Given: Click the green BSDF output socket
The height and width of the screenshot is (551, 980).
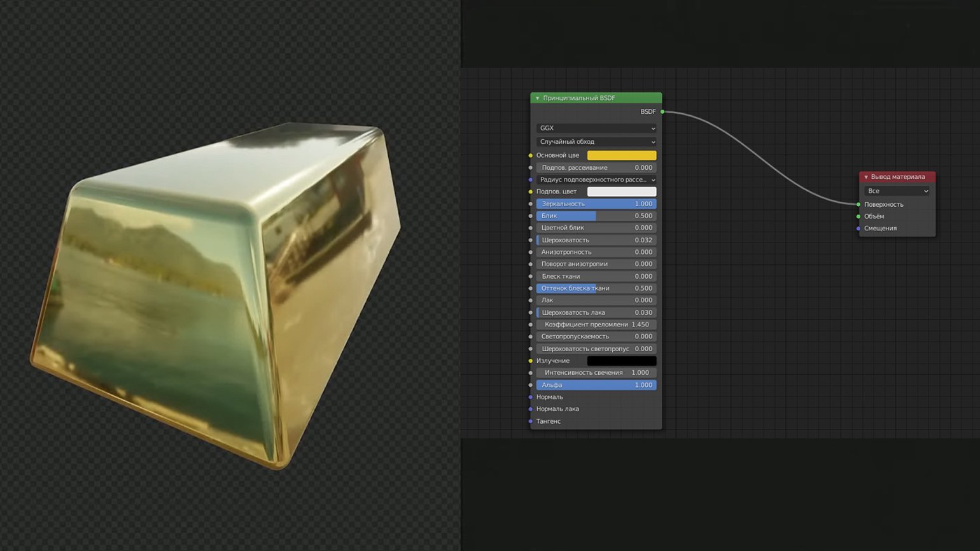Looking at the screenshot, I should click(x=662, y=111).
